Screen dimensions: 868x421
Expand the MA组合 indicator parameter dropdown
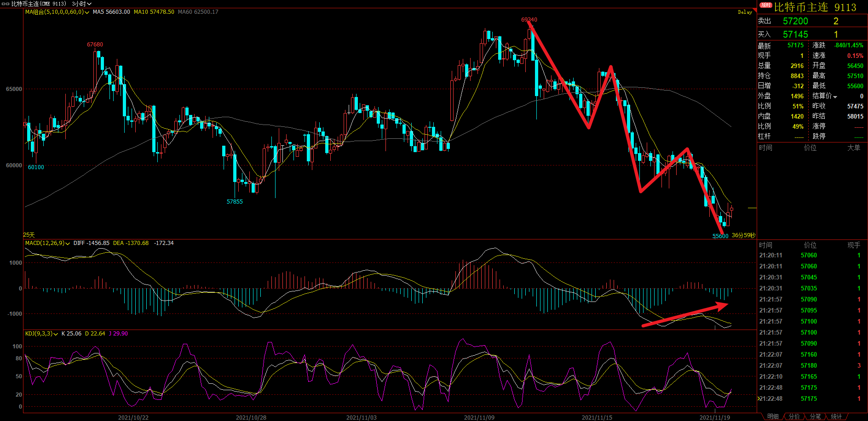click(x=87, y=12)
